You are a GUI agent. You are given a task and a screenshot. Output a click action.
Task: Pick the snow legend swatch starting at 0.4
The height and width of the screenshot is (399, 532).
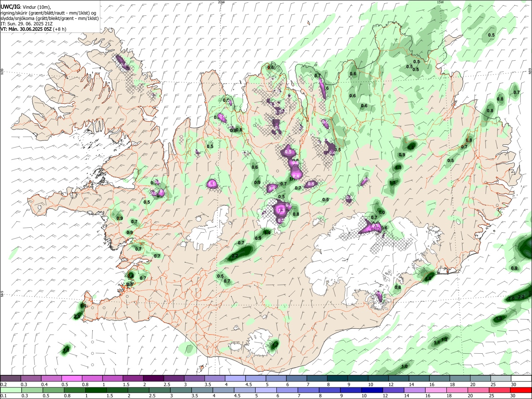(51, 379)
